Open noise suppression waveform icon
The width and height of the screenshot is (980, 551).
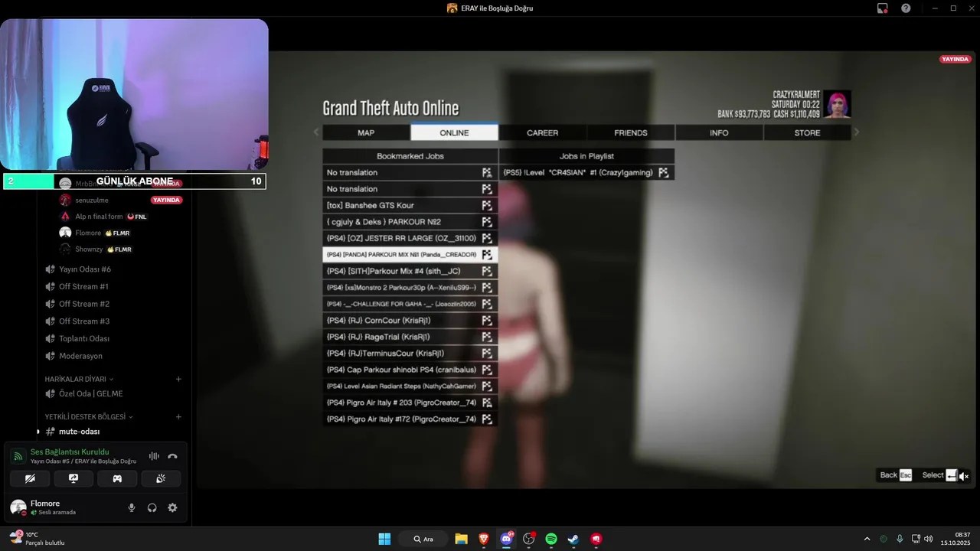[x=154, y=456]
